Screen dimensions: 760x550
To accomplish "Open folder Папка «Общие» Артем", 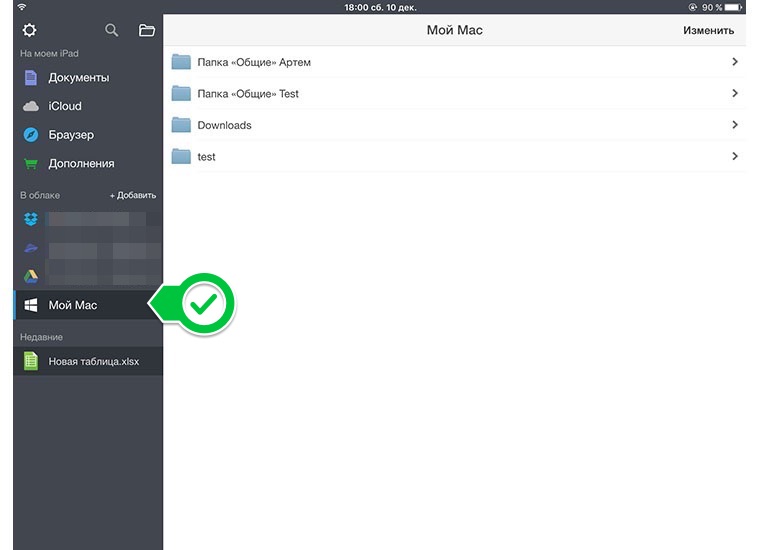I will point(456,62).
